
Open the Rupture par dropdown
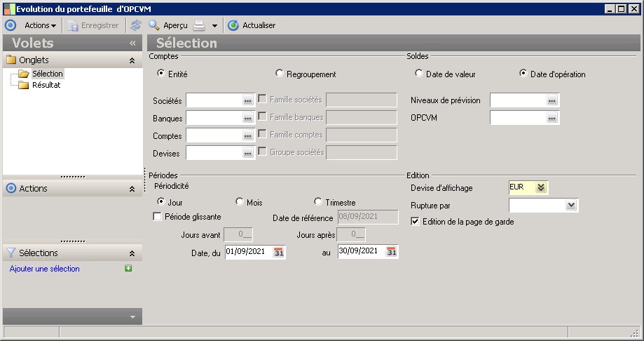pos(571,205)
